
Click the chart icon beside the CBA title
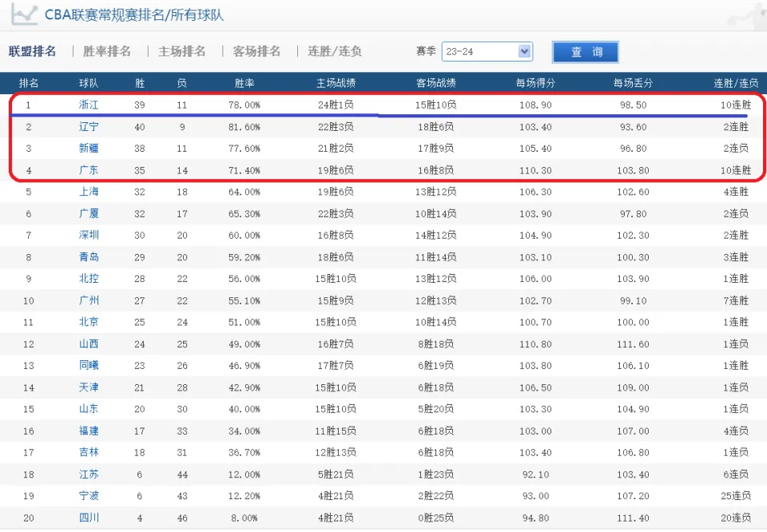click(24, 14)
